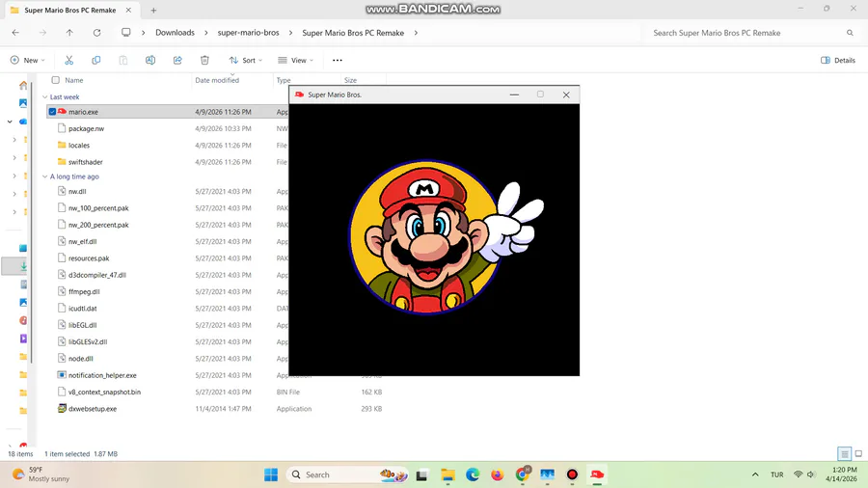This screenshot has height=488, width=868.
Task: Open the New dropdown menu
Action: (x=27, y=60)
